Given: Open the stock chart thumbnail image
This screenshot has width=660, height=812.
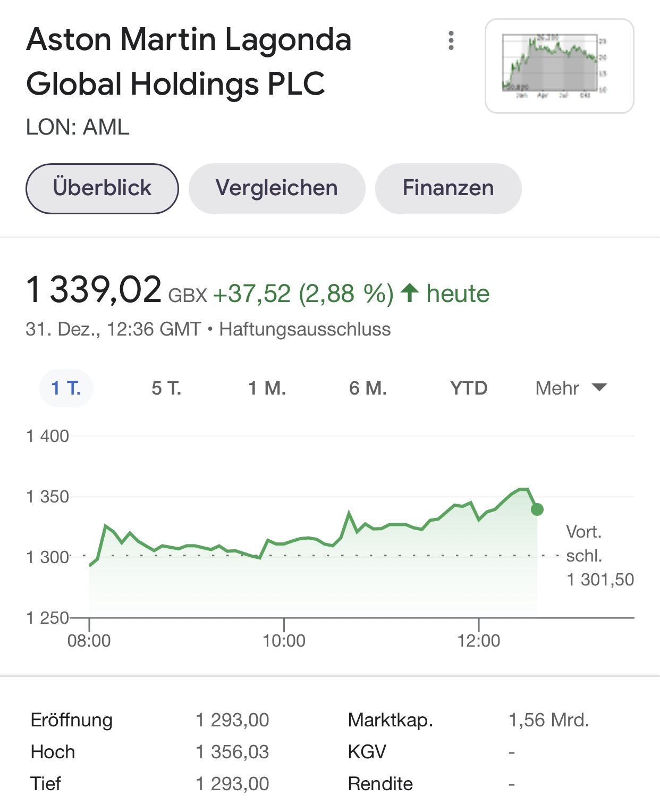Looking at the screenshot, I should coord(559,66).
